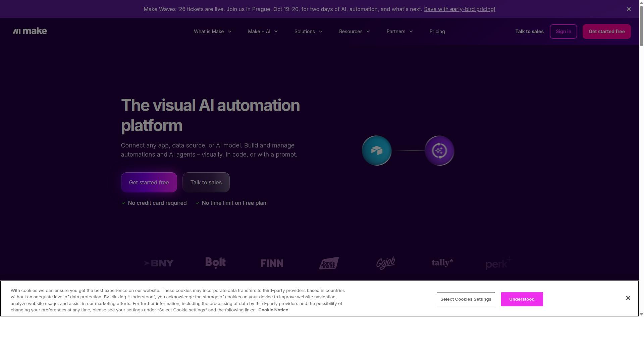Open the Cookie Notice link

pos(273,310)
